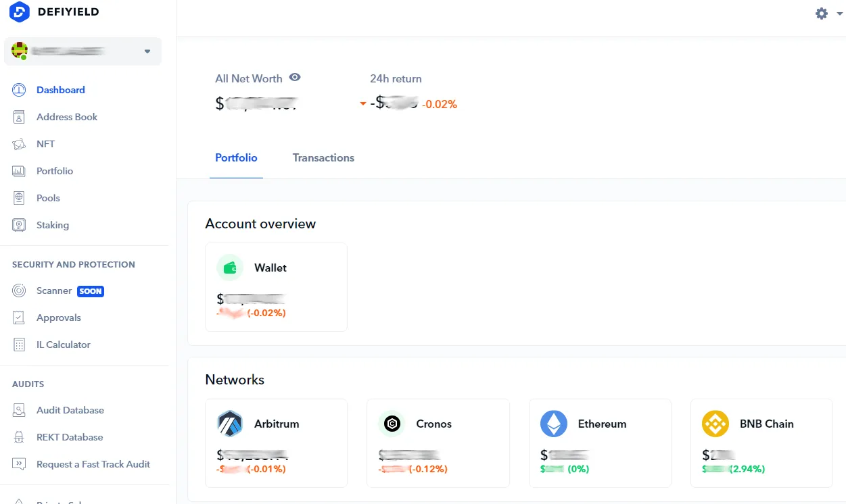Click the account avatar icon
846x504 pixels.
(20, 51)
